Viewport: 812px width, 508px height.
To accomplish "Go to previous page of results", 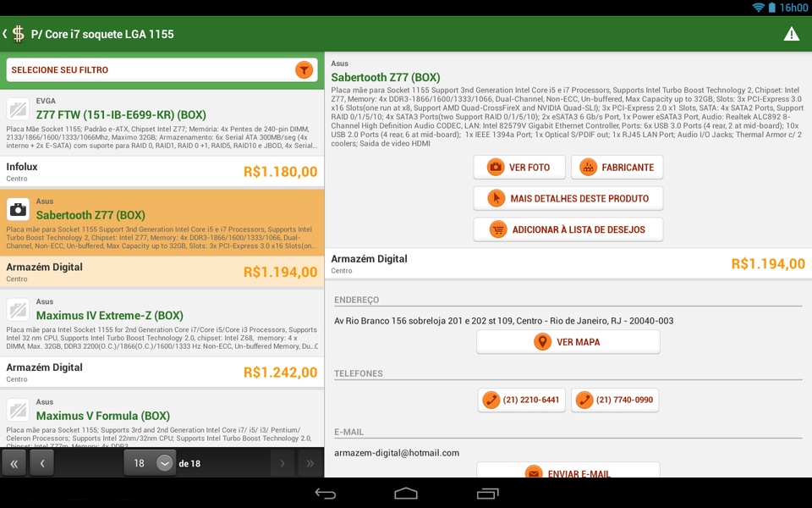I will tap(42, 463).
